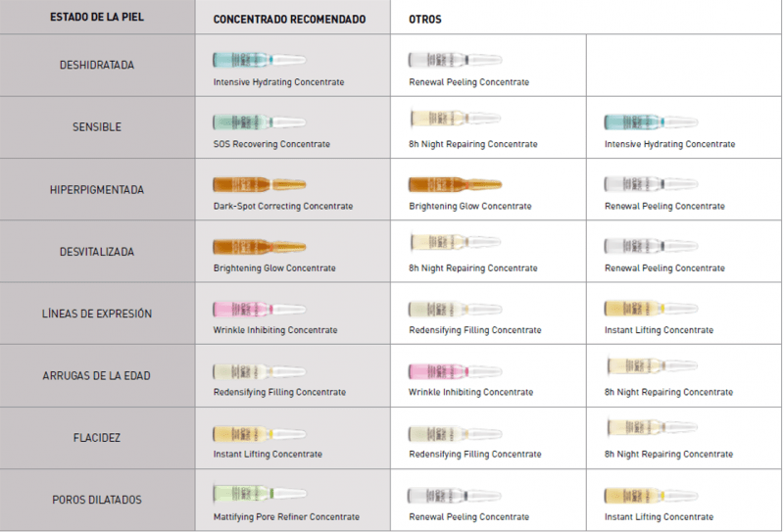The image size is (784, 532).
Task: Click the teal ampoule in the DESHIDRATADA row
Action: coord(260,60)
